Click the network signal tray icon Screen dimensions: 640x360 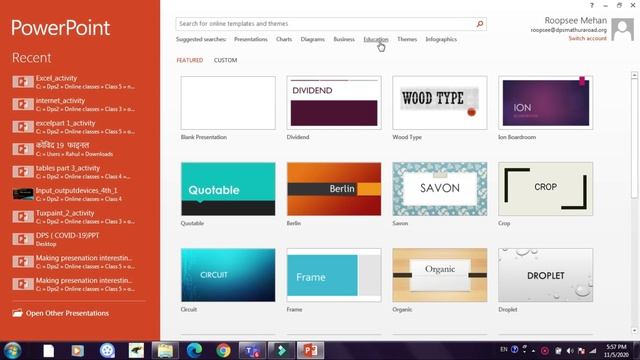pyautogui.click(x=593, y=351)
